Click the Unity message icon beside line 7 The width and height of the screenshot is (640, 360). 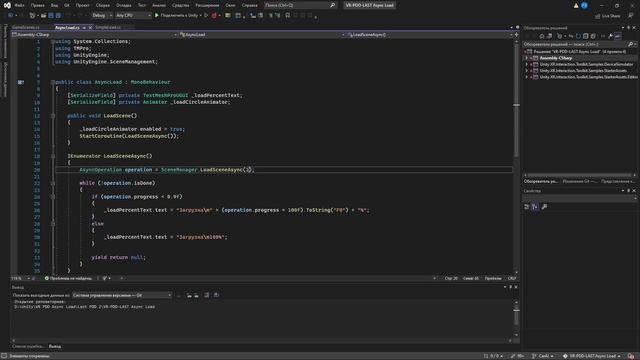pos(20,82)
